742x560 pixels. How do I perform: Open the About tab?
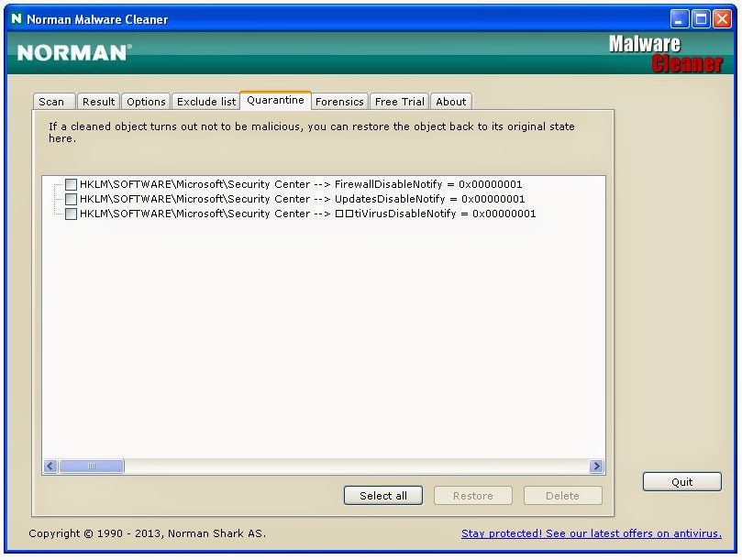pos(451,101)
